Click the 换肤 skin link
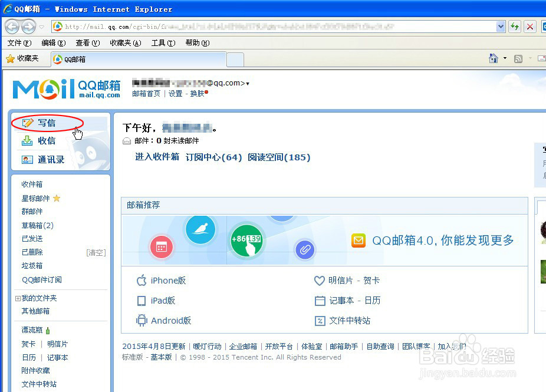The image size is (546, 392). point(197,94)
